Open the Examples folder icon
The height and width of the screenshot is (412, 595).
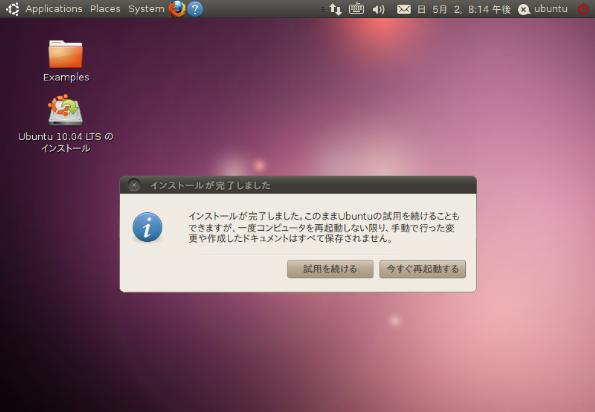65,54
